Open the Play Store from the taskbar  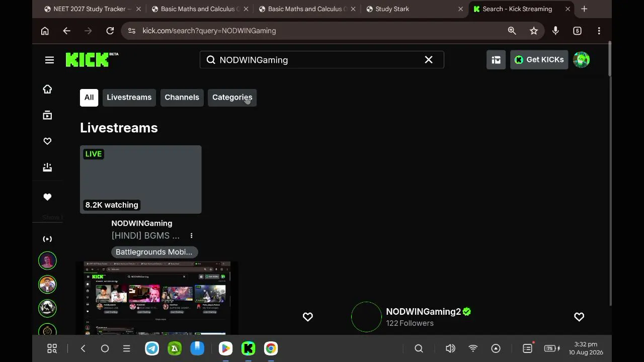[225, 348]
